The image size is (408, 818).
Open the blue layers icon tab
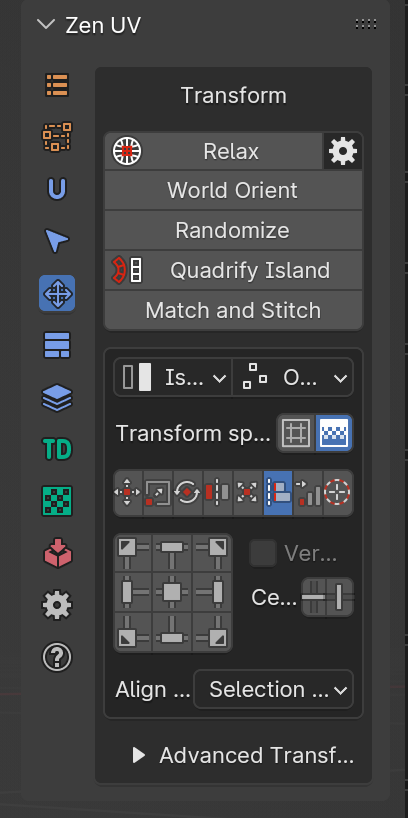[57, 398]
